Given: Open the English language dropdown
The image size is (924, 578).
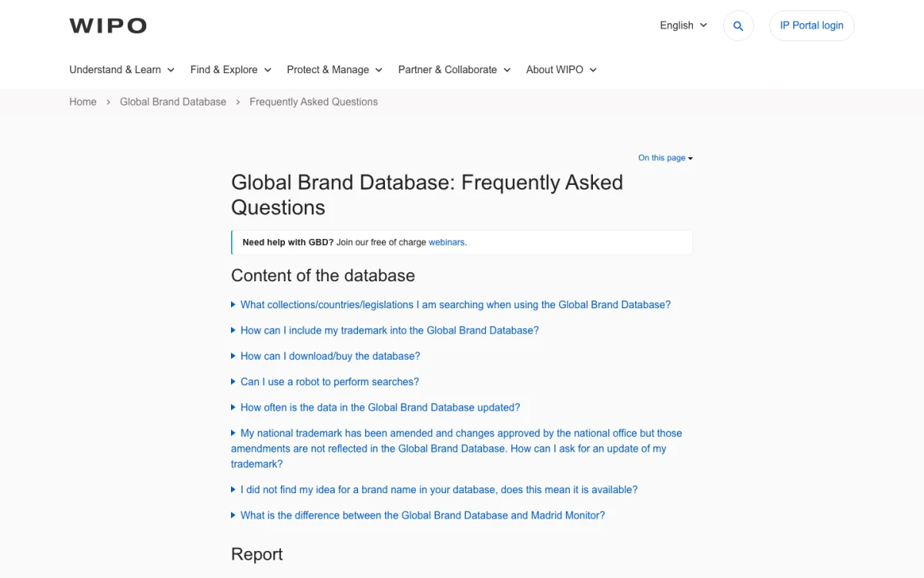Looking at the screenshot, I should (x=684, y=25).
